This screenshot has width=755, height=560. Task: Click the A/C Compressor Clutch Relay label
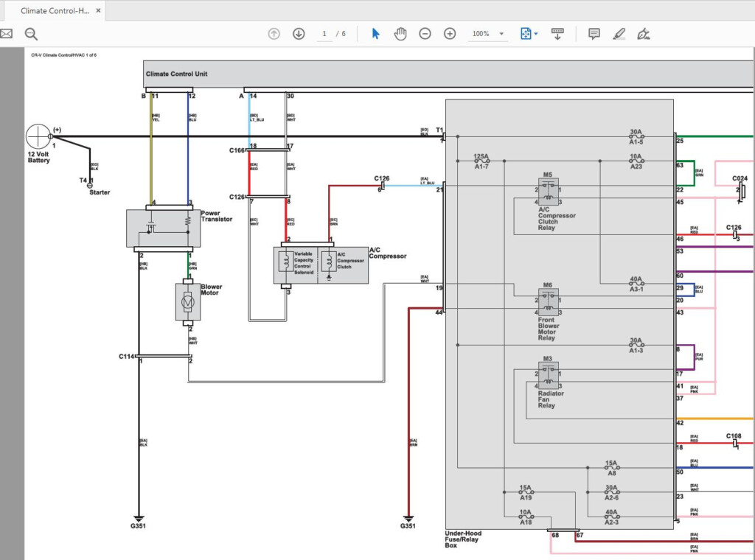[x=557, y=218]
